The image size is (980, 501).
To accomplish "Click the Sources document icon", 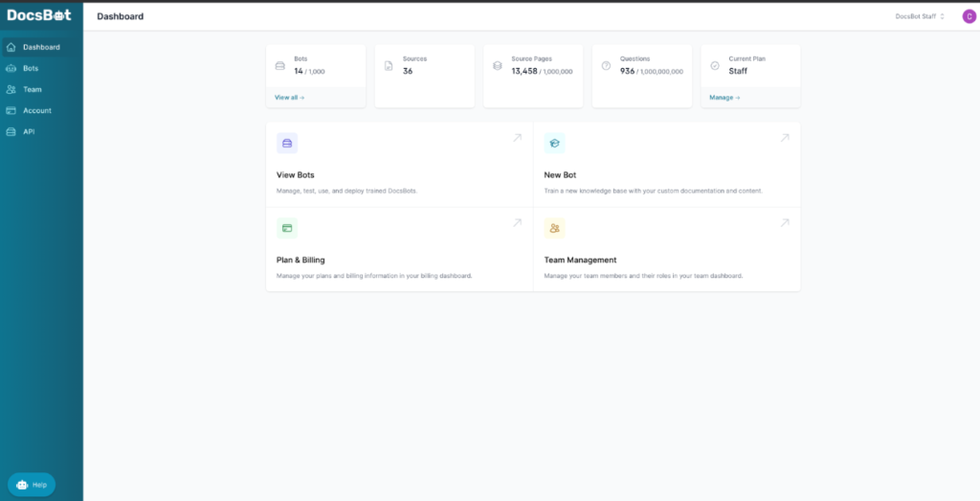I will 389,66.
